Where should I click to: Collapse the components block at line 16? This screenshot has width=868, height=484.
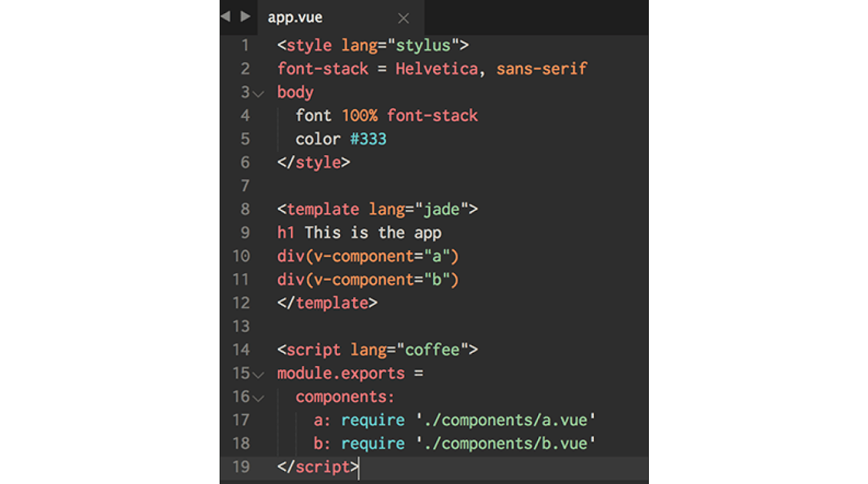[x=259, y=398]
